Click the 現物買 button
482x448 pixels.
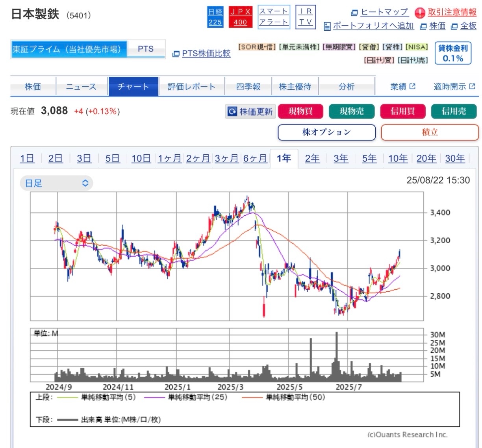click(x=300, y=111)
